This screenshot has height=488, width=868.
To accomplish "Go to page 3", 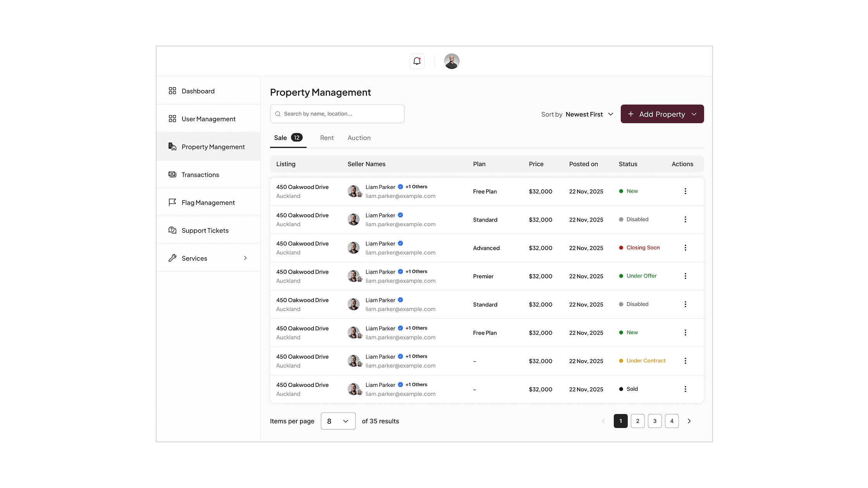I will 655,421.
